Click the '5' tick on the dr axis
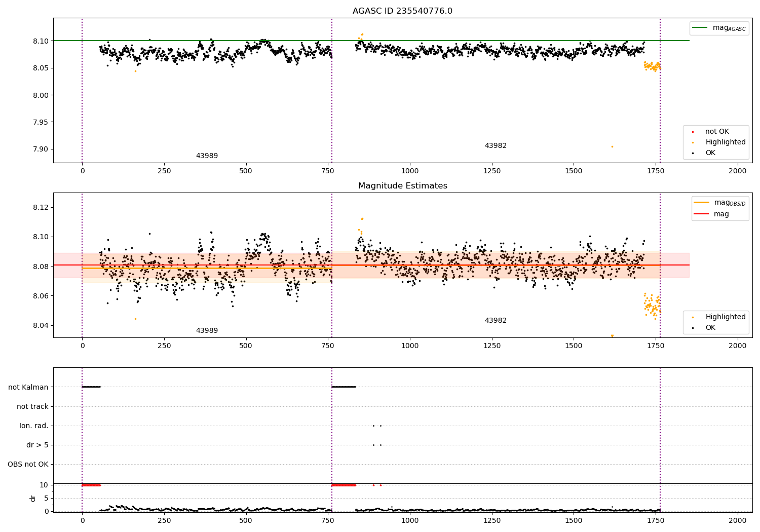 click(46, 498)
